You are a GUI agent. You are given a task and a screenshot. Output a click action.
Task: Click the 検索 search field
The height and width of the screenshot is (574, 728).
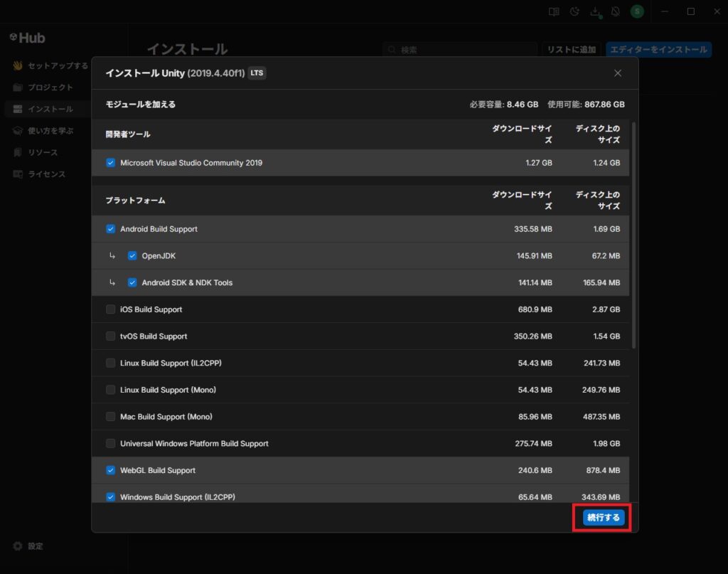[460, 50]
